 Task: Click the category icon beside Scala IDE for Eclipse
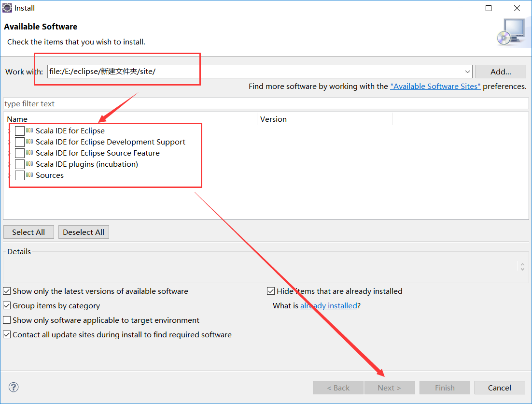(29, 130)
